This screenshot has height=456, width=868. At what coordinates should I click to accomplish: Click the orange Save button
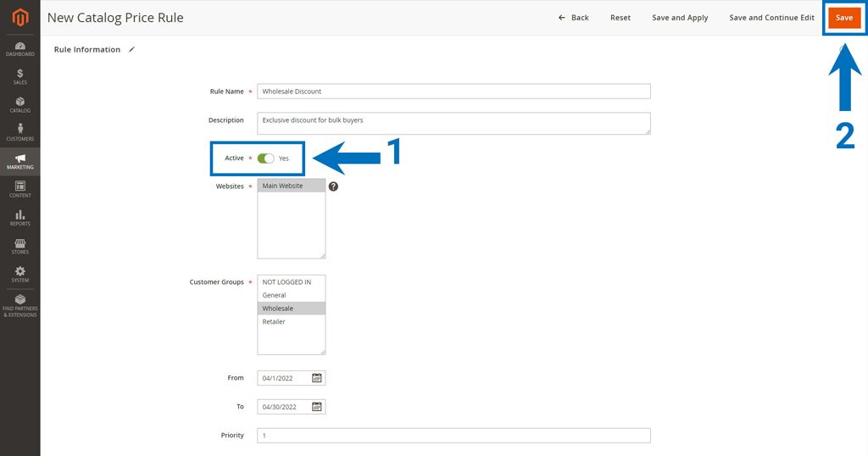point(844,18)
